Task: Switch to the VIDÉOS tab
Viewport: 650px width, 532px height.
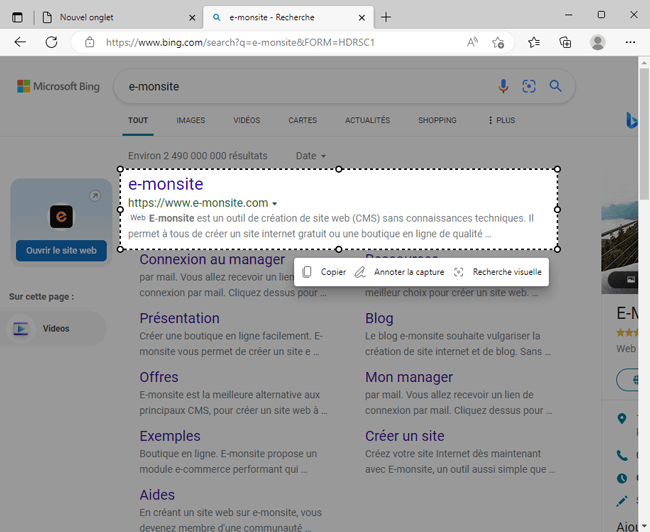Action: 247,120
